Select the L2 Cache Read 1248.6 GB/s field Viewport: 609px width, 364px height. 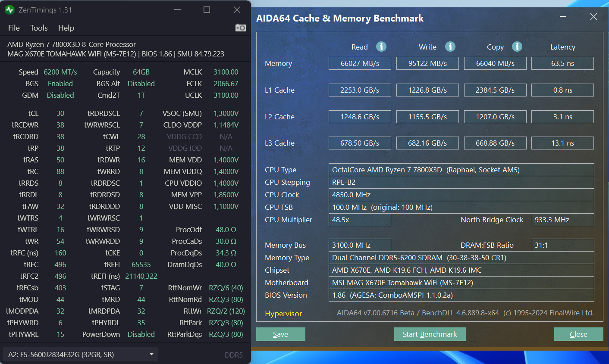point(360,117)
